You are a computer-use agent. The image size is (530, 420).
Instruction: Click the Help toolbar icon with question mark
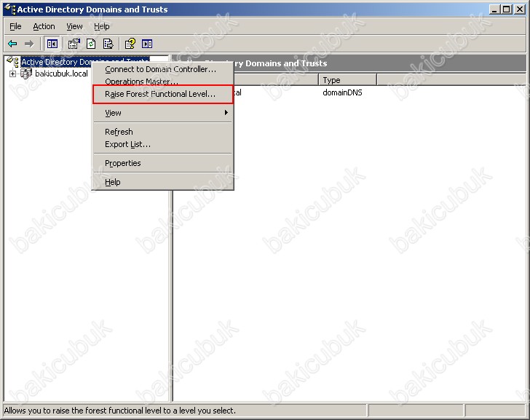tap(130, 44)
